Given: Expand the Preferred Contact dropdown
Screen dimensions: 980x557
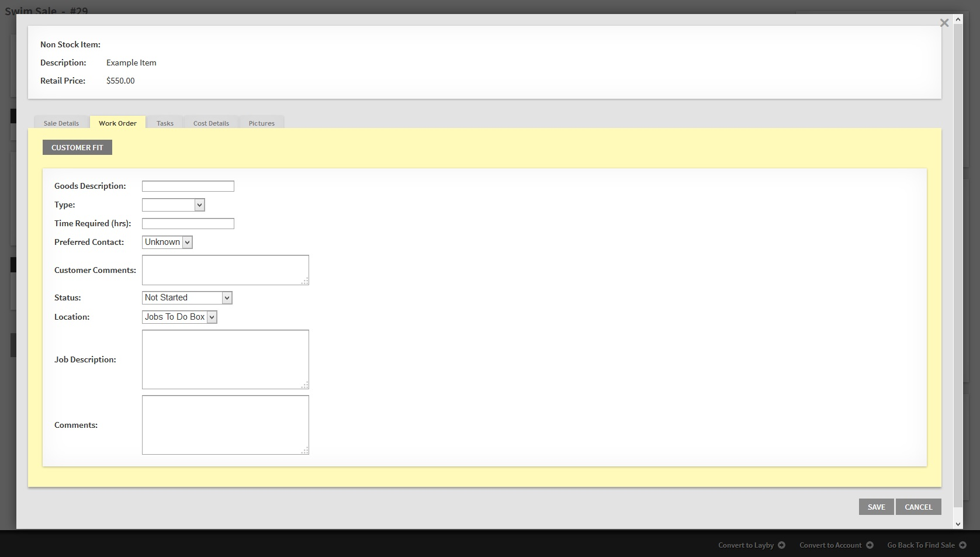Looking at the screenshot, I should (x=167, y=243).
